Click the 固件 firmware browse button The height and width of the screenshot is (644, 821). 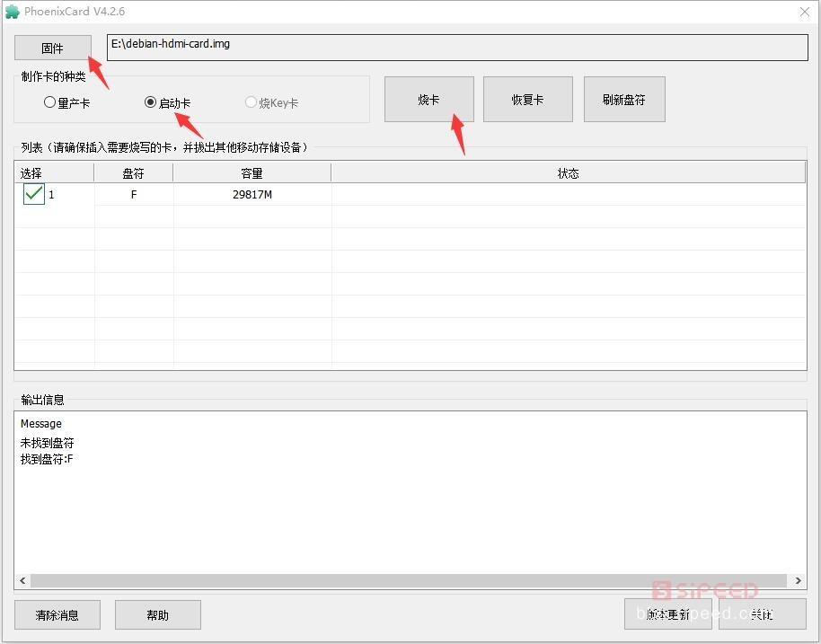tap(52, 48)
